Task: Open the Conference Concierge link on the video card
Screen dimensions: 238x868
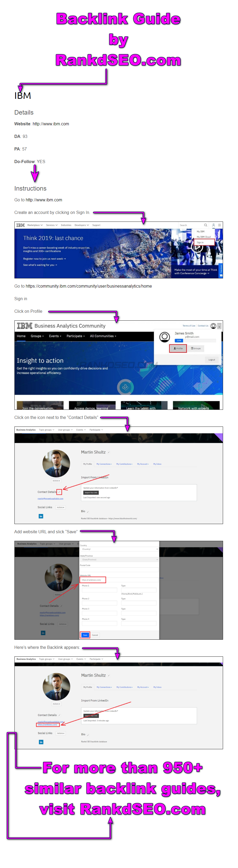Action: 195,272
